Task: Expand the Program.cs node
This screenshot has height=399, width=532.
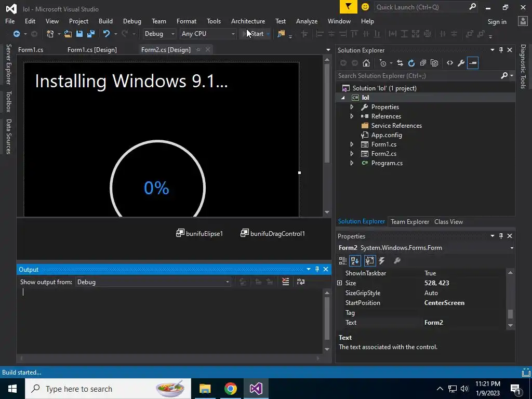Action: [352, 163]
